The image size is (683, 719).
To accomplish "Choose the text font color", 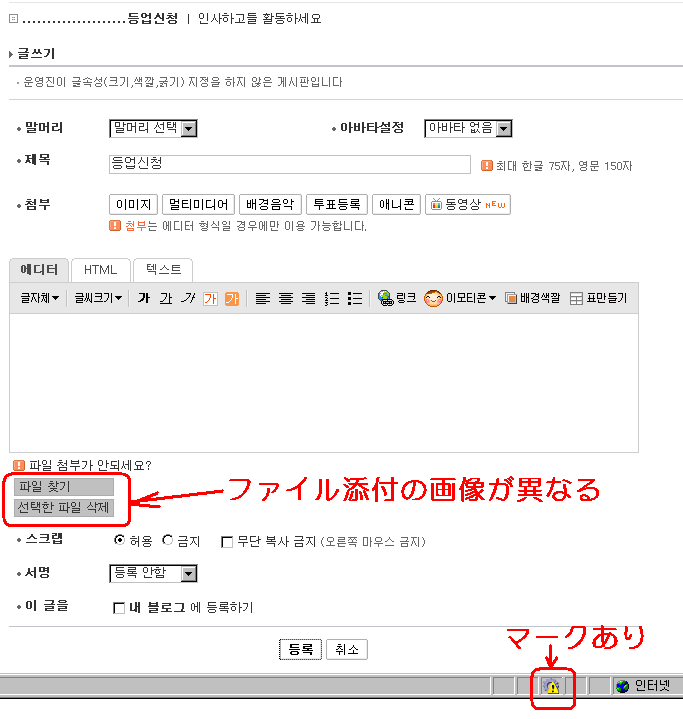I will 210,299.
